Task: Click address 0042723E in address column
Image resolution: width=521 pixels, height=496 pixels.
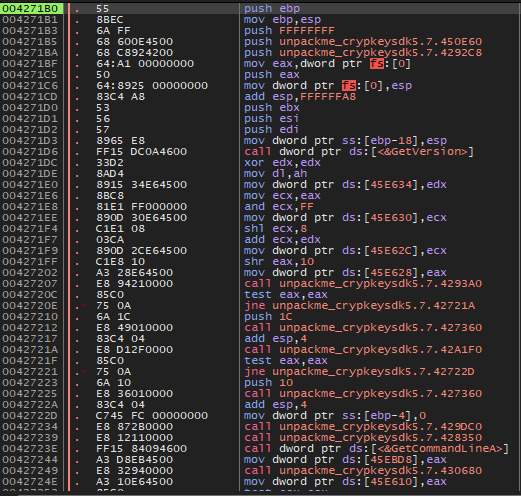Action: click(x=30, y=448)
